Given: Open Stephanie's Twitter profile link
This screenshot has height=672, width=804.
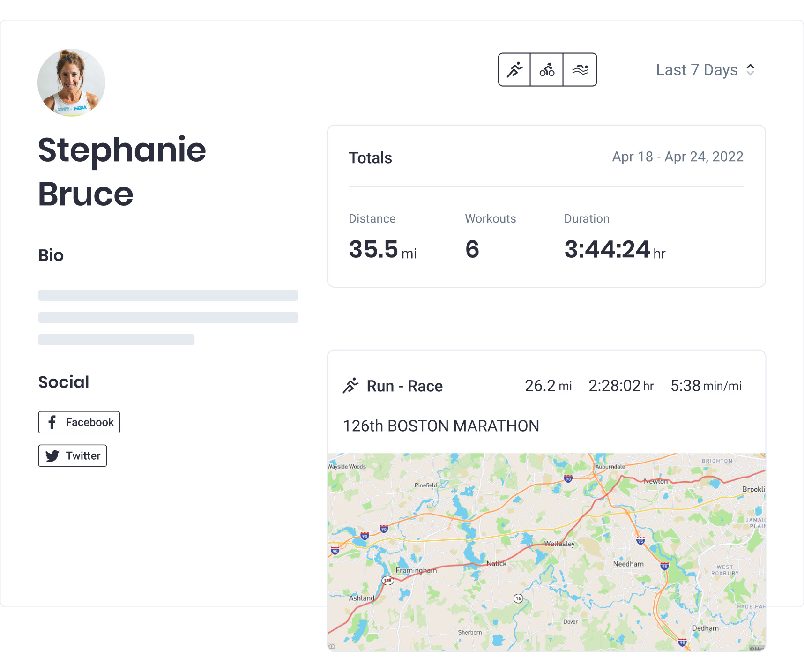Looking at the screenshot, I should 73,456.
